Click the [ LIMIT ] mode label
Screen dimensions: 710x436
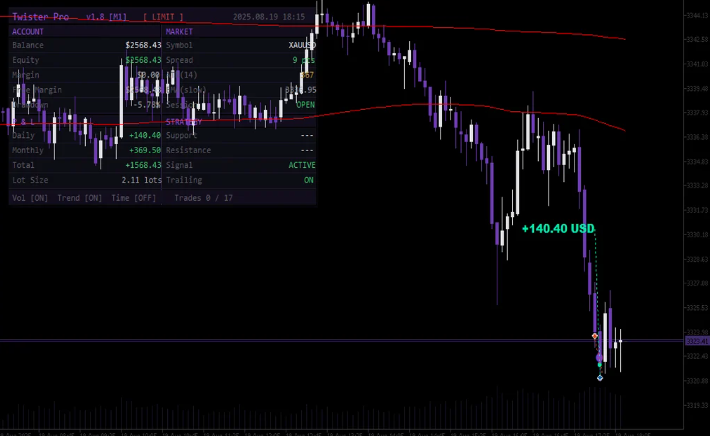click(x=163, y=17)
